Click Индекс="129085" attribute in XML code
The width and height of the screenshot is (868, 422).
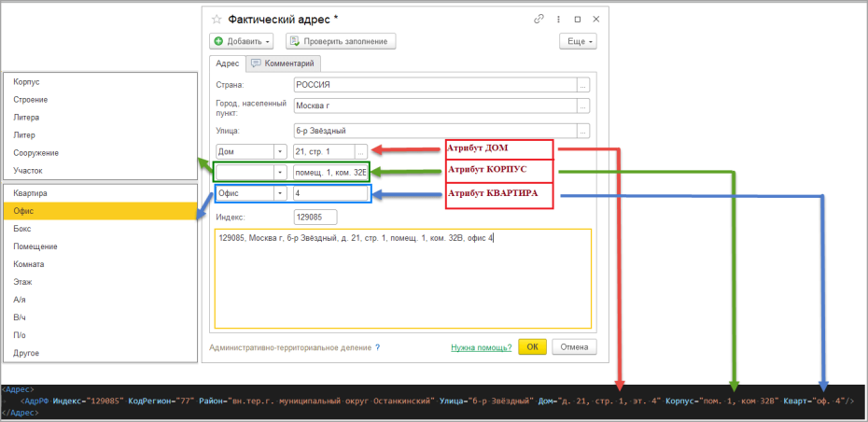(x=88, y=401)
